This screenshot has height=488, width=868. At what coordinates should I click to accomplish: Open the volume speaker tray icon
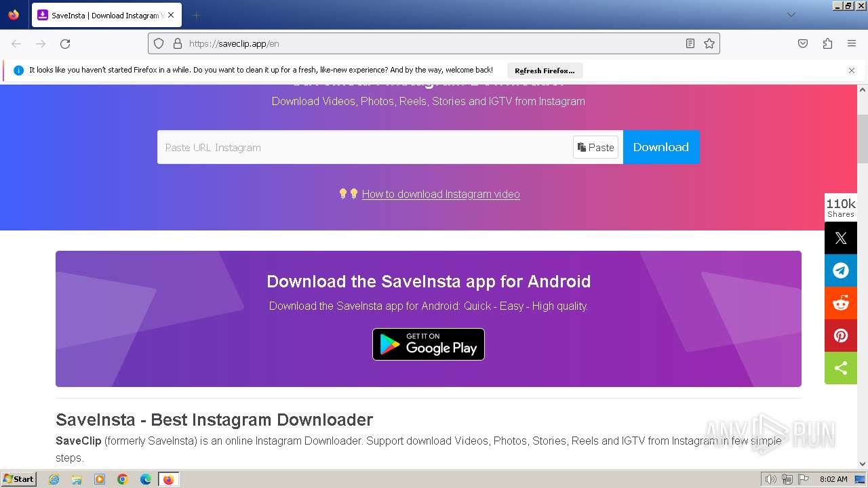pos(771,479)
